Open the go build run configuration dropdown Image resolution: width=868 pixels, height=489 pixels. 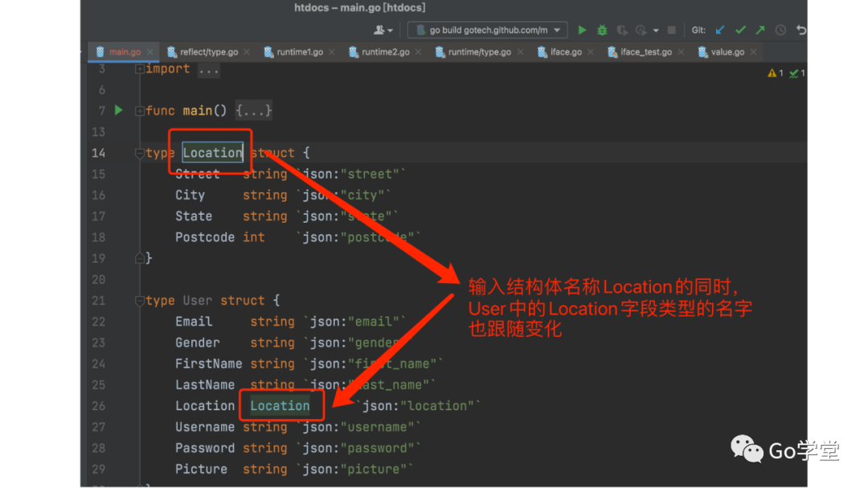pos(558,30)
